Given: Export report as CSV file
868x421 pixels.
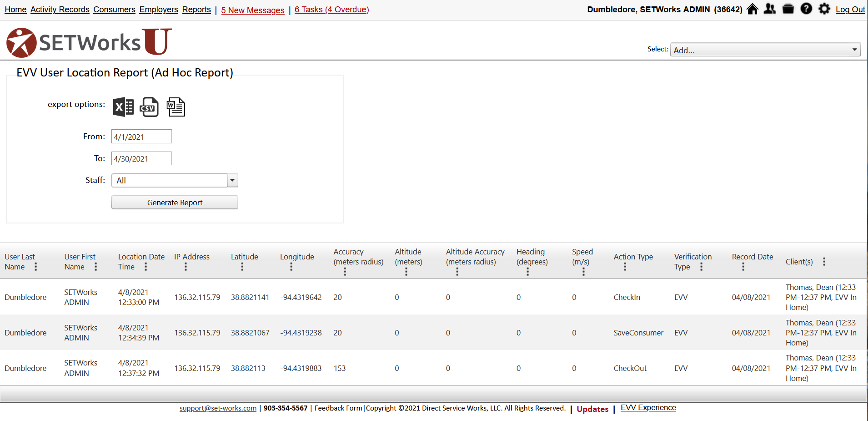Looking at the screenshot, I should (149, 107).
